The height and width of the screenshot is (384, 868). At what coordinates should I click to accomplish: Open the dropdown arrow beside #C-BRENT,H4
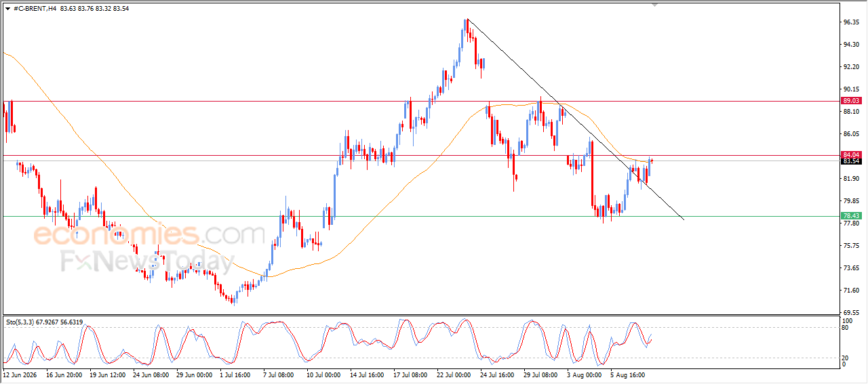(x=7, y=8)
